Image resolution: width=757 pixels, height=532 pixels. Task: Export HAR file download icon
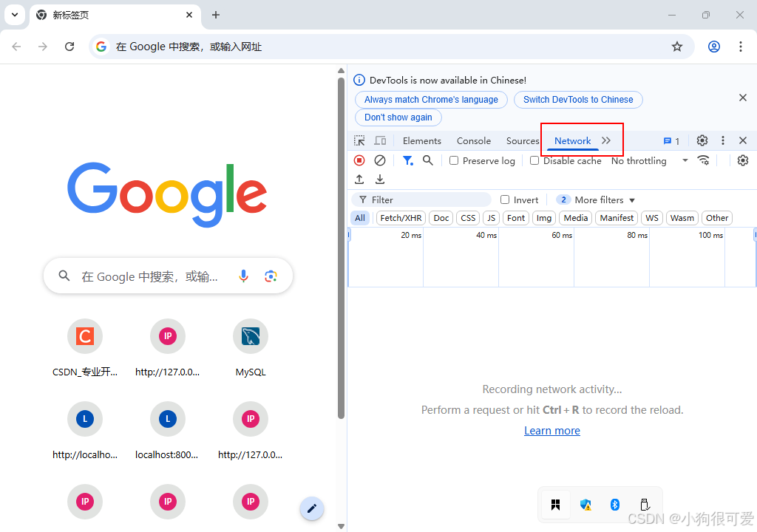380,180
